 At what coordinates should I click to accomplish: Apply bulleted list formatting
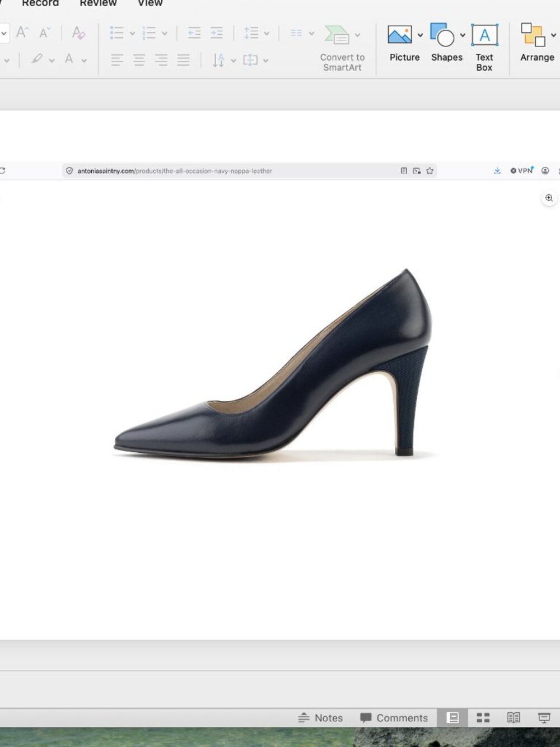click(116, 33)
